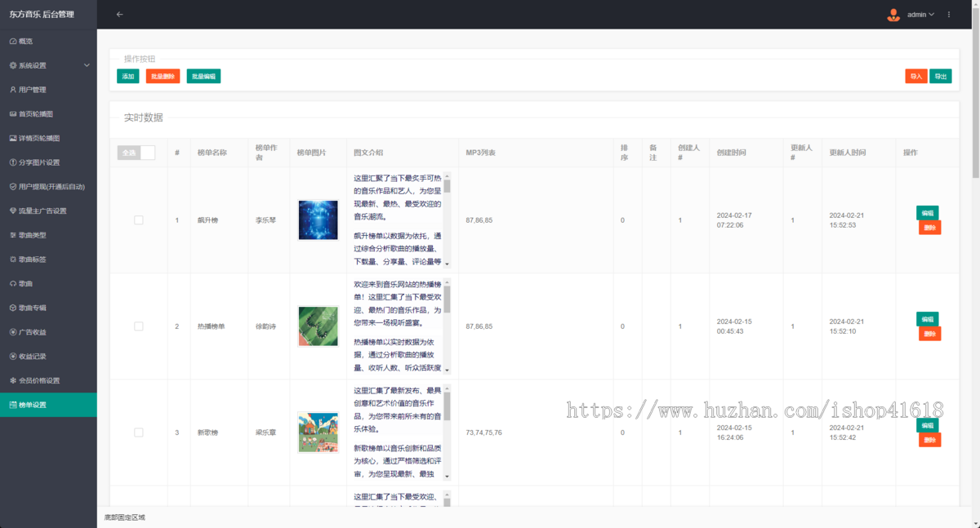
Task: Check the checkbox for row 飙升榜
Action: click(139, 220)
